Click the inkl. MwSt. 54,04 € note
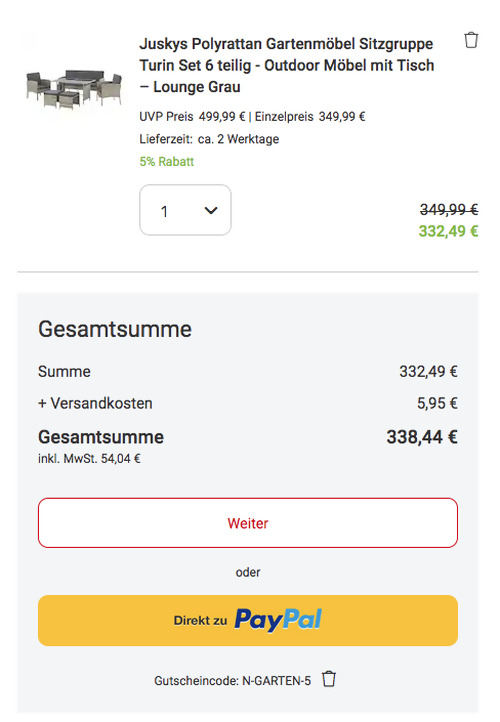Viewport: 500px width, 722px height. [x=89, y=459]
